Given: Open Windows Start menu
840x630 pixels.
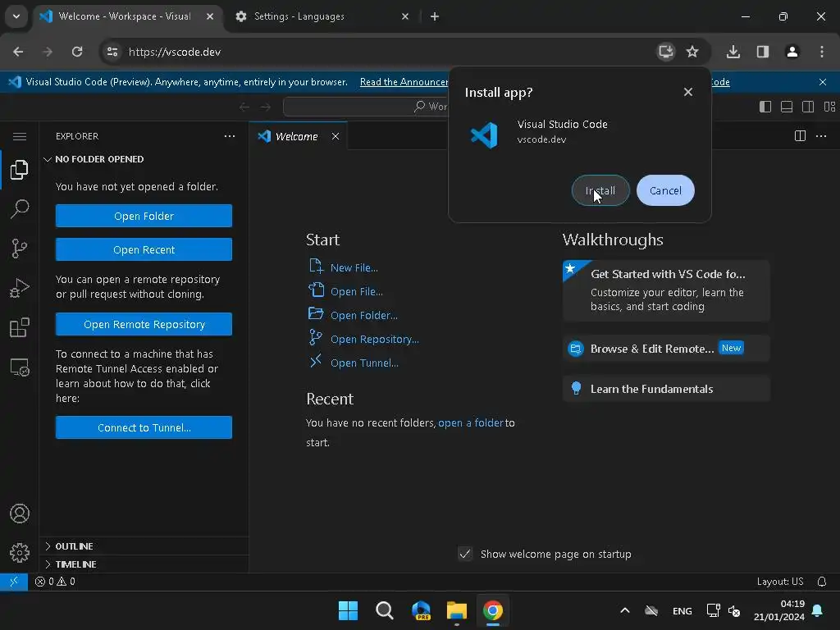Looking at the screenshot, I should coord(348,610).
